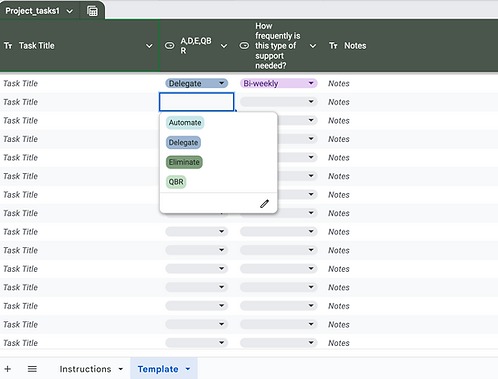Screen dimensions: 498x379
Task: Choose QBR from the dropdown list
Action: (176, 182)
